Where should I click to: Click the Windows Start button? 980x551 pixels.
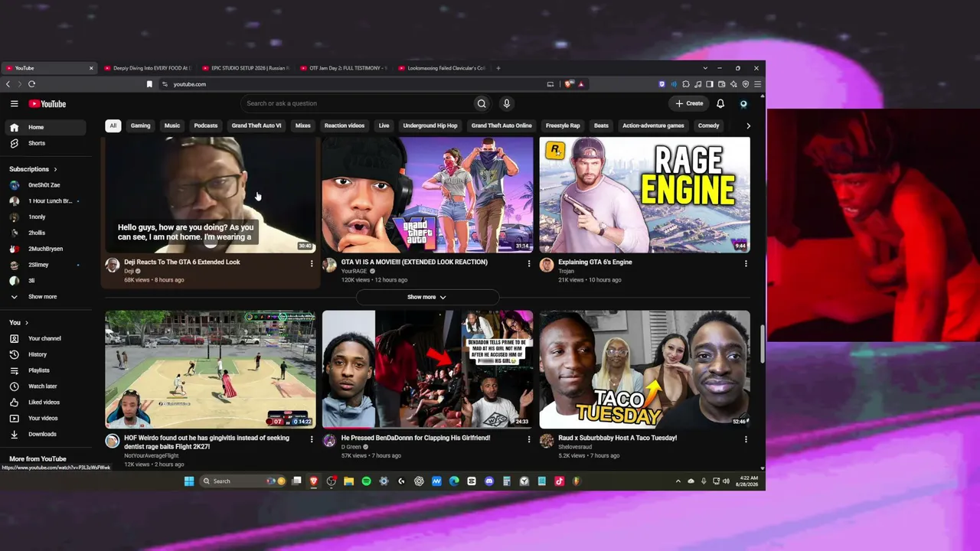coord(189,481)
